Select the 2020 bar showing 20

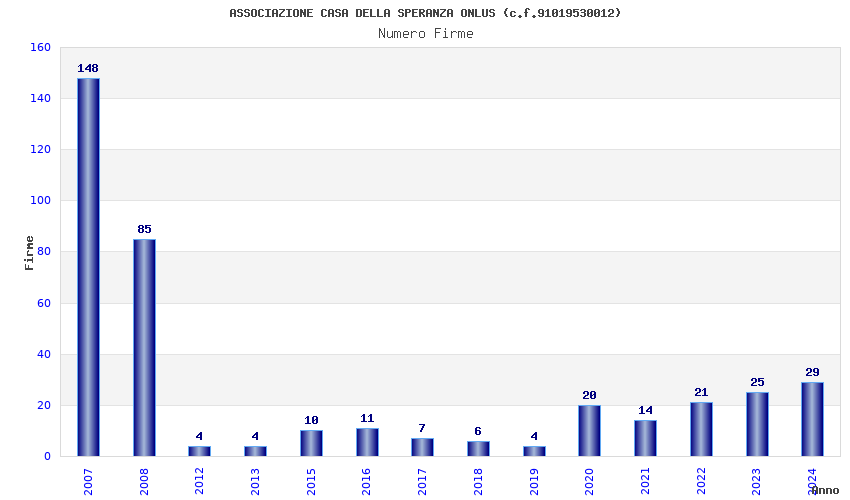pyautogui.click(x=589, y=431)
